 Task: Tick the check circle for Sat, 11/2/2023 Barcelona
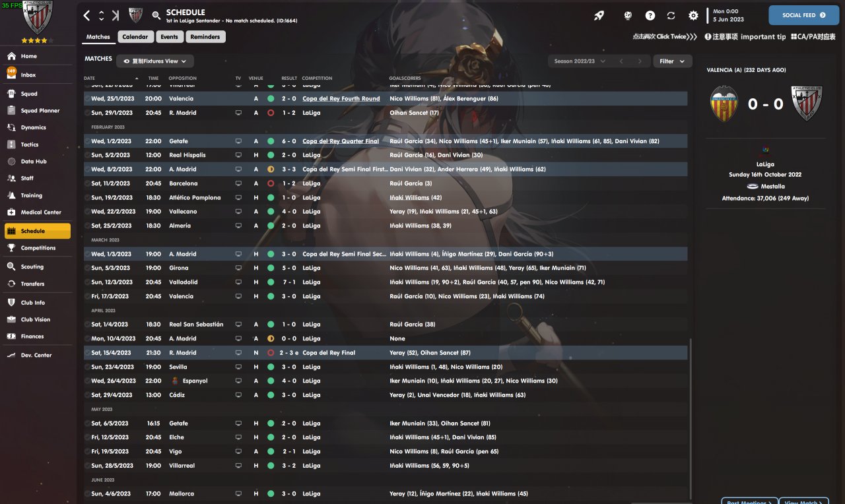87,183
